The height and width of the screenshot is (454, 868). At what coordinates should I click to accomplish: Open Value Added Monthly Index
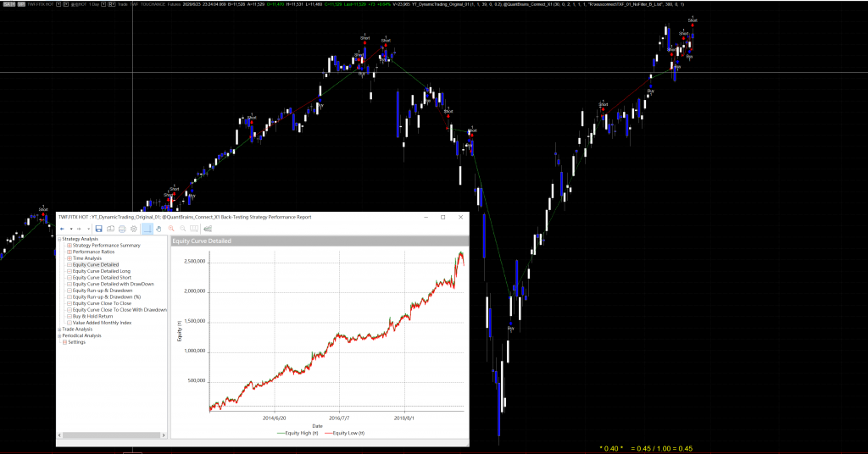[x=102, y=323]
